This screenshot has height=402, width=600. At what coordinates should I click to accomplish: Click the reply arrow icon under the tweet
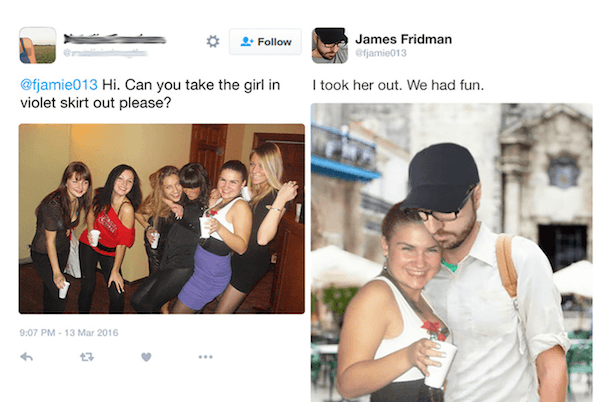[x=26, y=357]
